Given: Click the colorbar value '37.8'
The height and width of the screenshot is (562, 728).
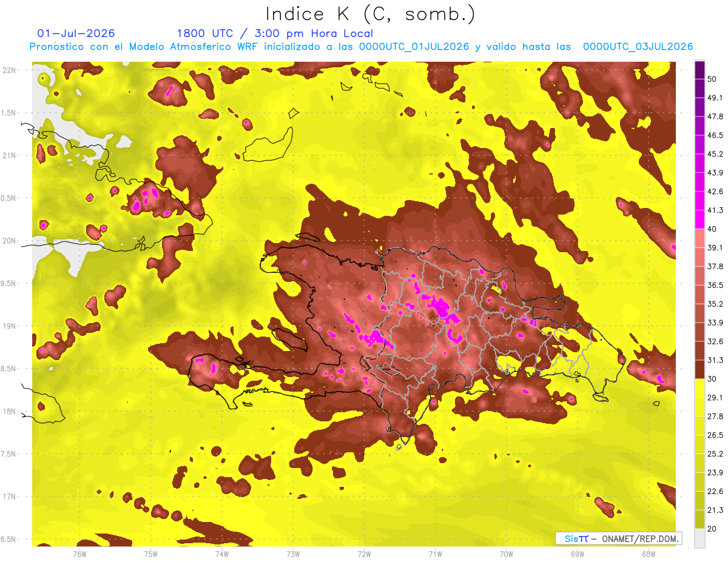Looking at the screenshot, I should coord(715,266).
